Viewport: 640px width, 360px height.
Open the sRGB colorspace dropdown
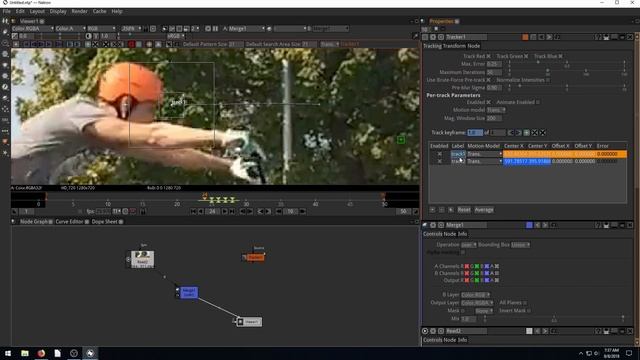click(x=176, y=36)
